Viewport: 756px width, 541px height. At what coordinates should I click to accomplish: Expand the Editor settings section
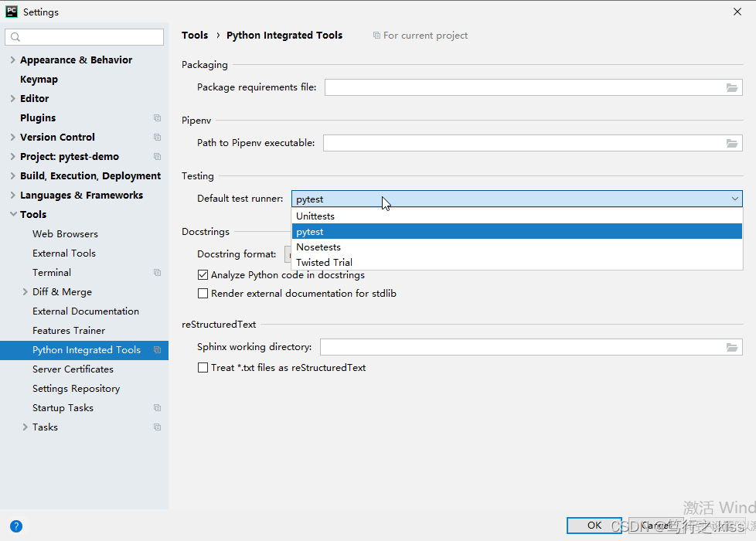pos(13,98)
